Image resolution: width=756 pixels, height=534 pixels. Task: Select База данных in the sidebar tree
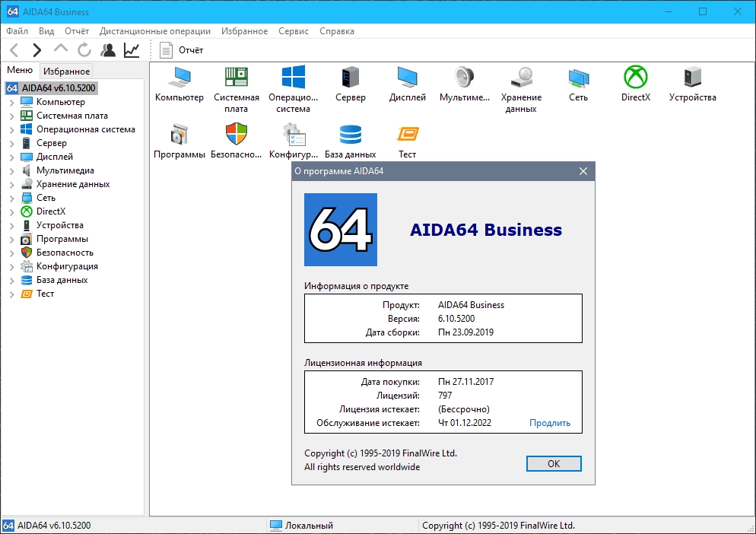[x=62, y=280]
